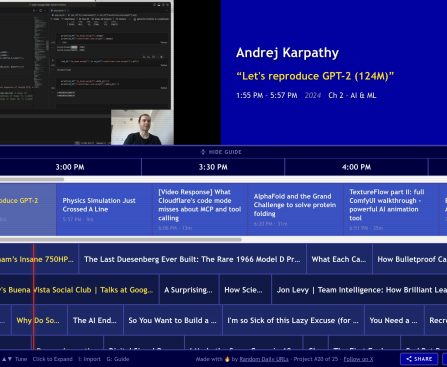The width and height of the screenshot is (447, 367).
Task: Tune to The Last Duesenberg Ever Built program
Action: tap(192, 259)
